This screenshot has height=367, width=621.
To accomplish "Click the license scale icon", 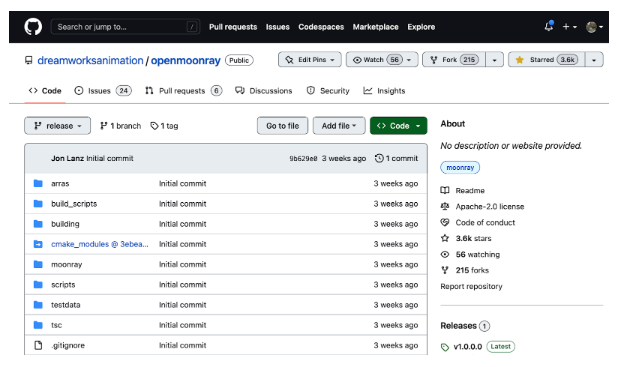I will 445,206.
